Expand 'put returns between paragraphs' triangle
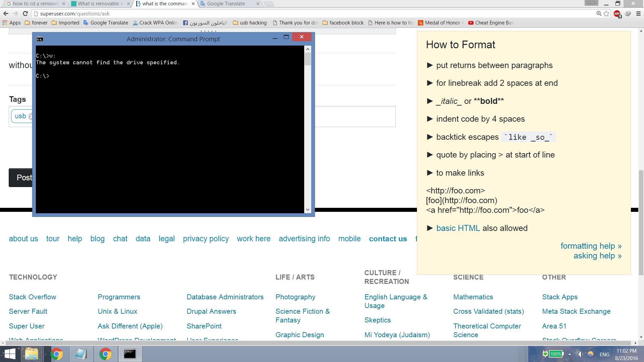Image resolution: width=644 pixels, height=362 pixels. click(x=430, y=65)
